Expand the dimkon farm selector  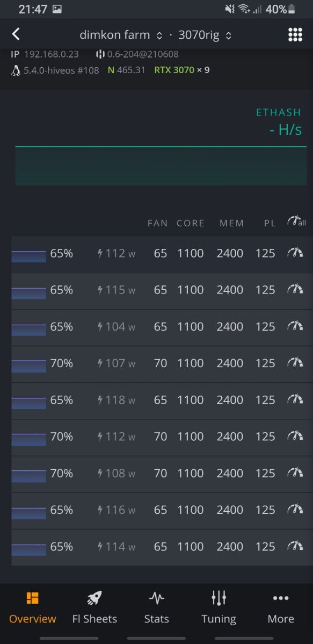[x=121, y=35]
